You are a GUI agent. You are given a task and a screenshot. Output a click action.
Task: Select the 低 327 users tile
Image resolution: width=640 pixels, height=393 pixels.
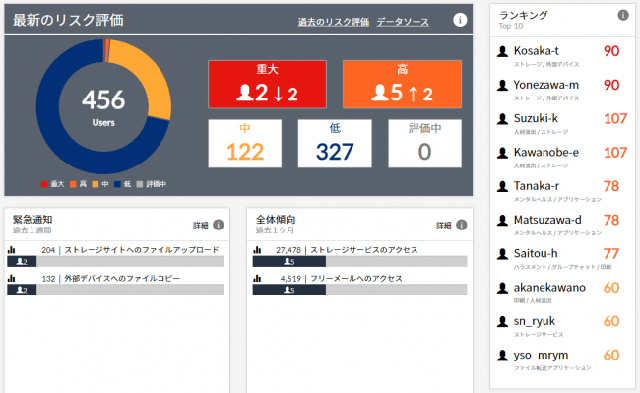tap(335, 143)
